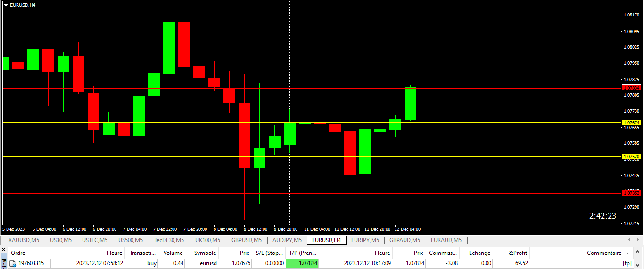Image resolution: width=644 pixels, height=269 pixels.
Task: Switch to the US30,M5 chart tab
Action: pyautogui.click(x=60, y=240)
